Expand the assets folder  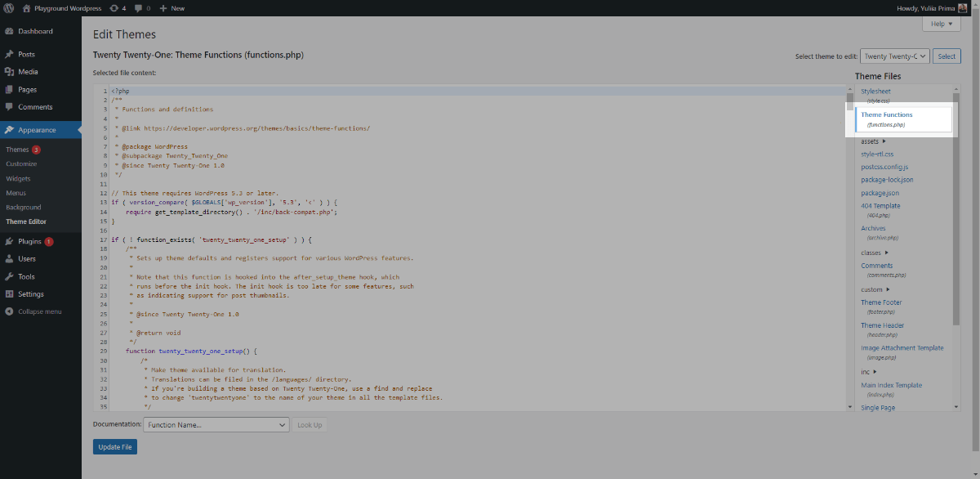point(873,141)
